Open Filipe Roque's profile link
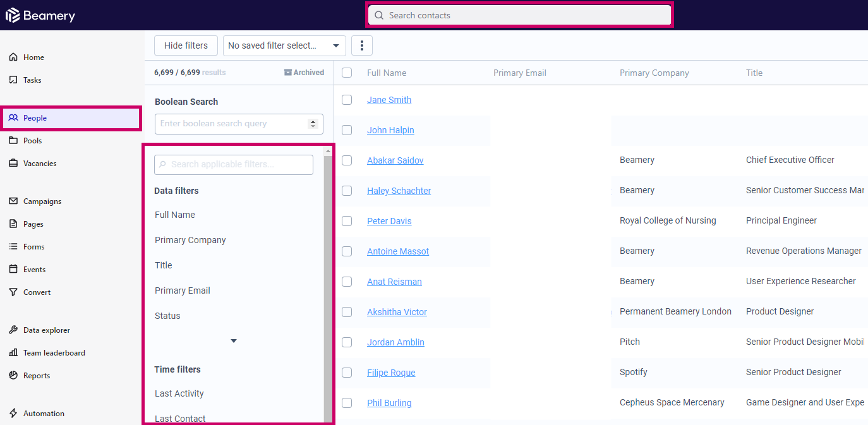Image resolution: width=868 pixels, height=425 pixels. pyautogui.click(x=391, y=373)
